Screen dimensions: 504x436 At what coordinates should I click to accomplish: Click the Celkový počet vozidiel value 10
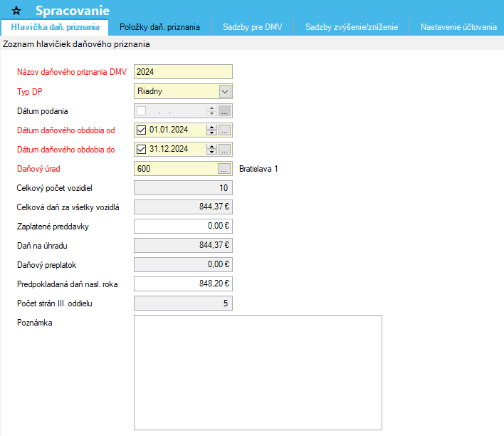coord(183,188)
